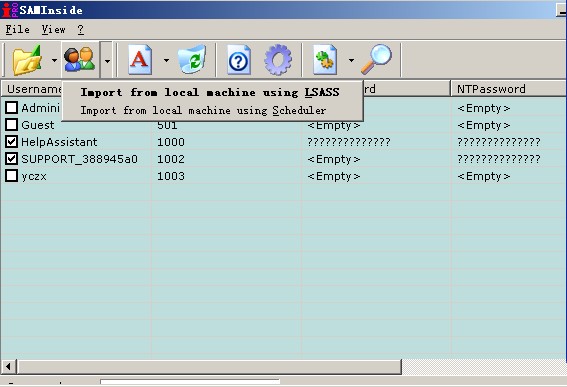Click the recycle bin refresh icon

(x=192, y=60)
